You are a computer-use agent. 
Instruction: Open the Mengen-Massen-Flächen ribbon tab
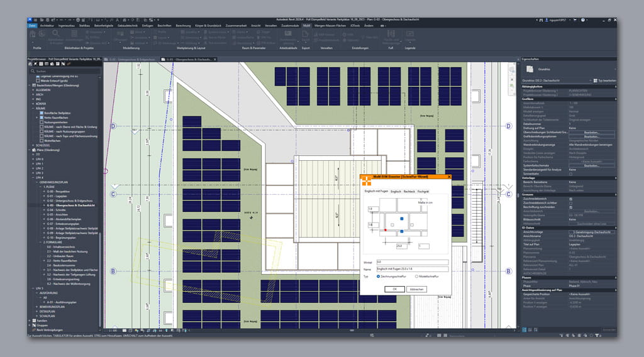pos(330,25)
